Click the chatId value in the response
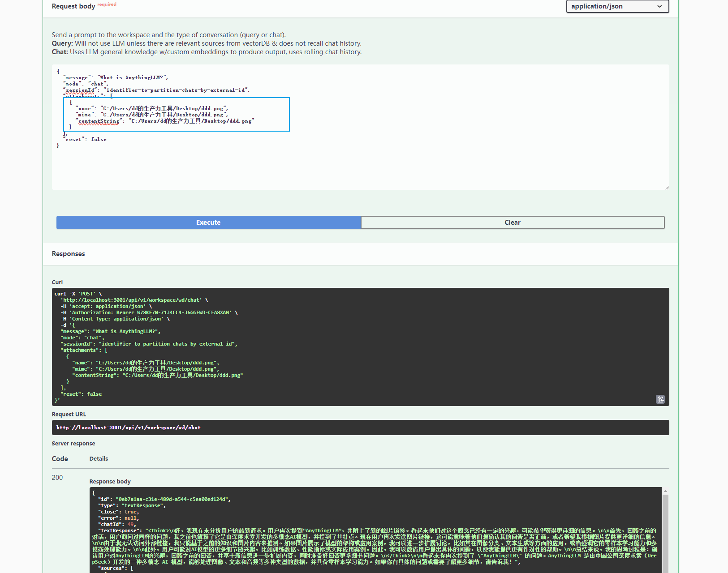The width and height of the screenshot is (728, 573). [x=132, y=524]
